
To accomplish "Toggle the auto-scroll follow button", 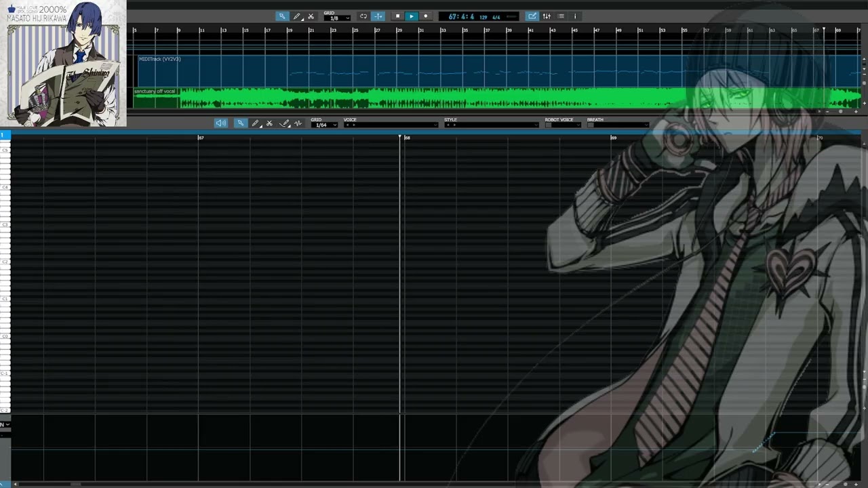I will coord(378,16).
